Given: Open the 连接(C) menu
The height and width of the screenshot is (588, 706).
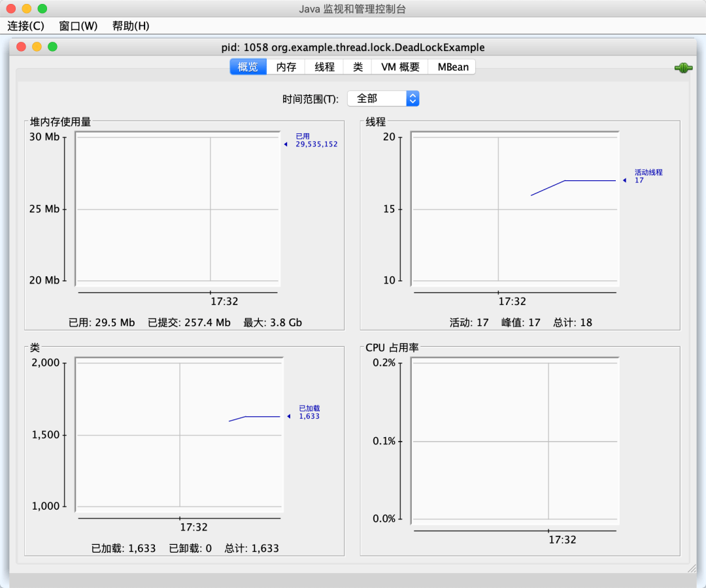Looking at the screenshot, I should (25, 26).
